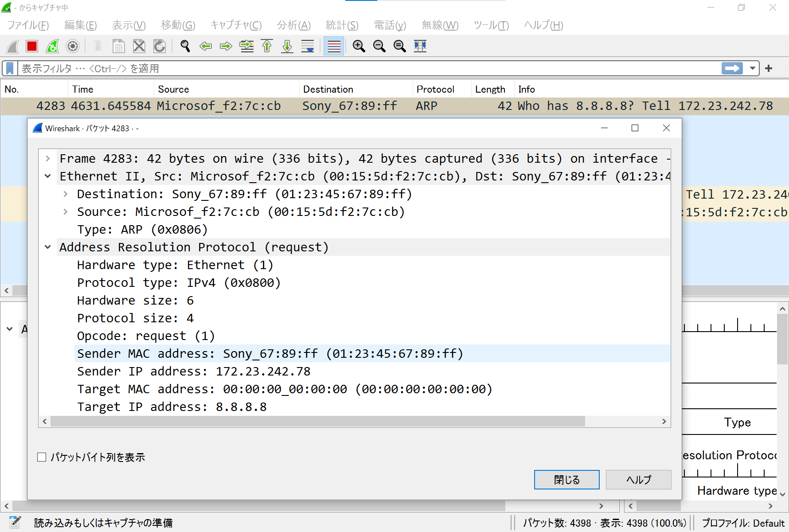Click the ヘルプ button in packet dialog
789x532 pixels.
coord(638,480)
